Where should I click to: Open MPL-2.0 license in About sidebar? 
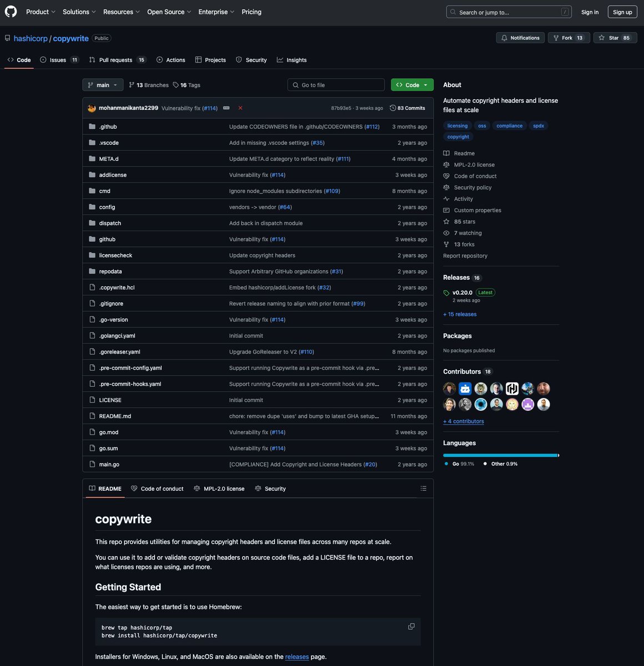click(x=469, y=165)
